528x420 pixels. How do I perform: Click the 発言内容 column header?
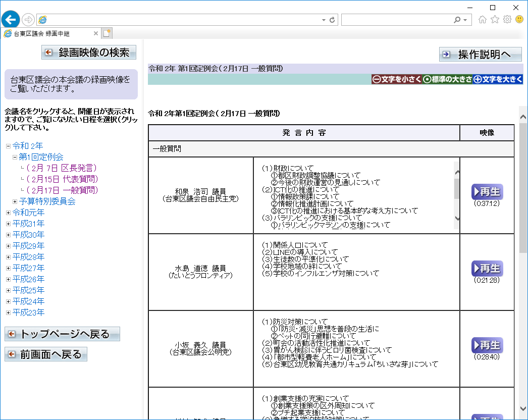click(304, 133)
